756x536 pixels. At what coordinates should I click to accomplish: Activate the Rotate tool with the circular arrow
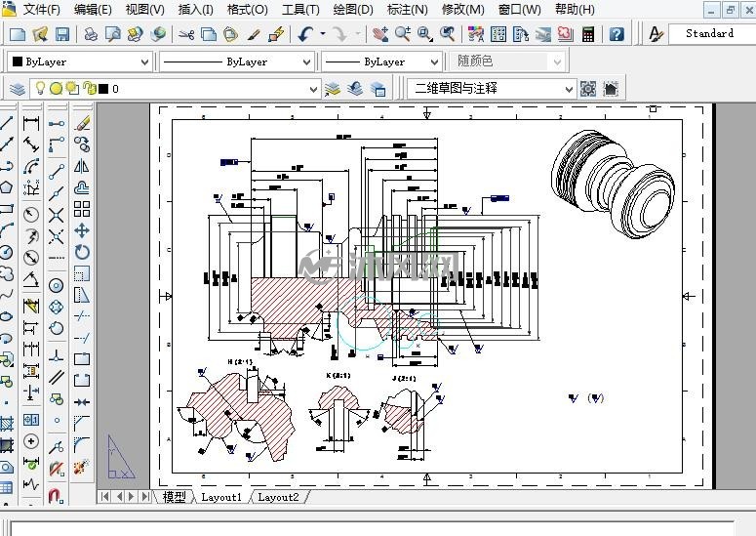tap(82, 252)
